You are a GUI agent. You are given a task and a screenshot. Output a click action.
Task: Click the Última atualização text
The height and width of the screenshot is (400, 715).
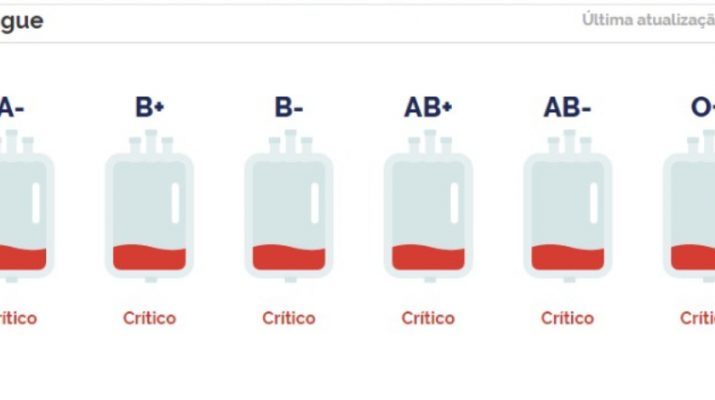click(x=648, y=20)
